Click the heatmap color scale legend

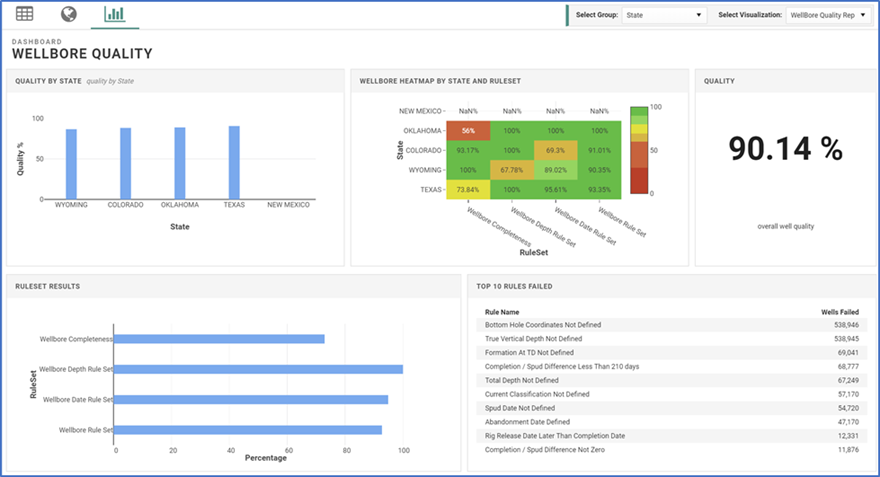639,150
